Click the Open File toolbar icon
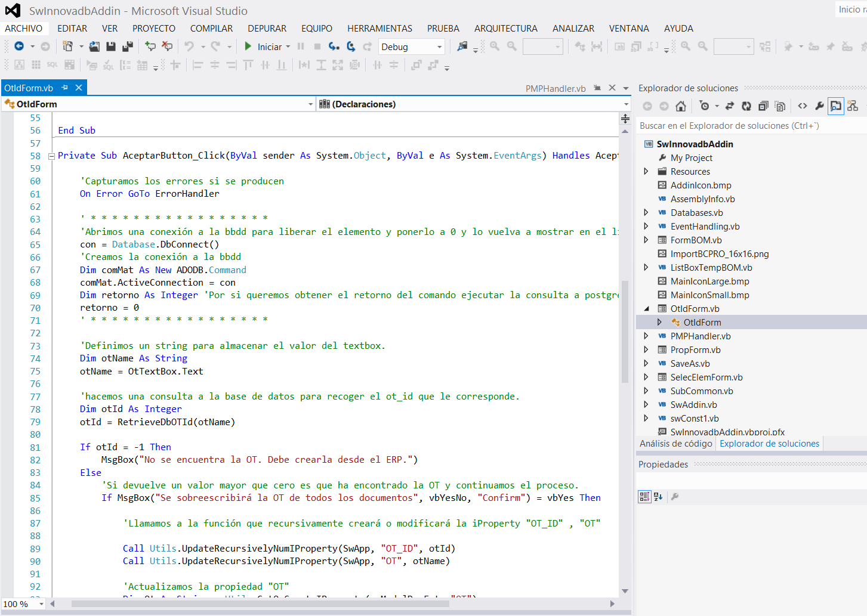The width and height of the screenshot is (867, 616). (94, 47)
